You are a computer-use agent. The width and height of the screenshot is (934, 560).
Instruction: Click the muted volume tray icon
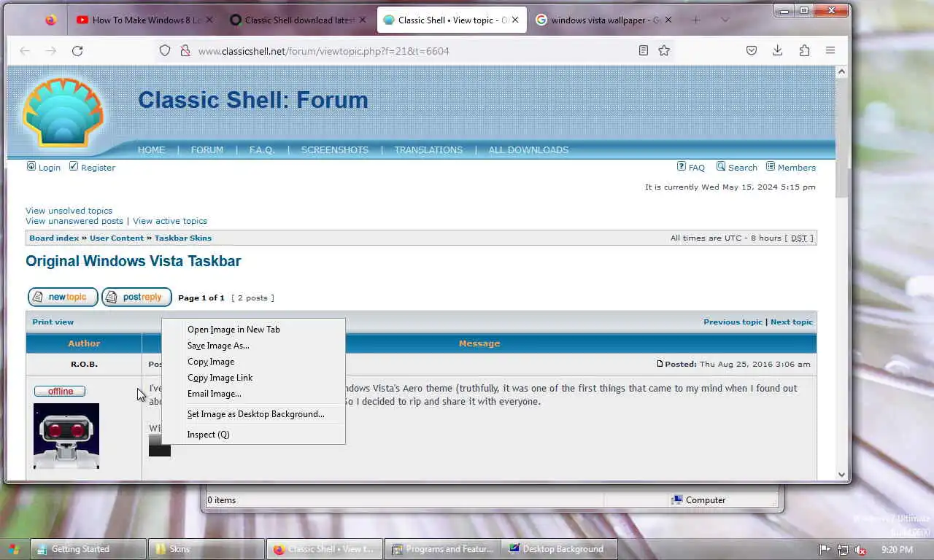[860, 550]
